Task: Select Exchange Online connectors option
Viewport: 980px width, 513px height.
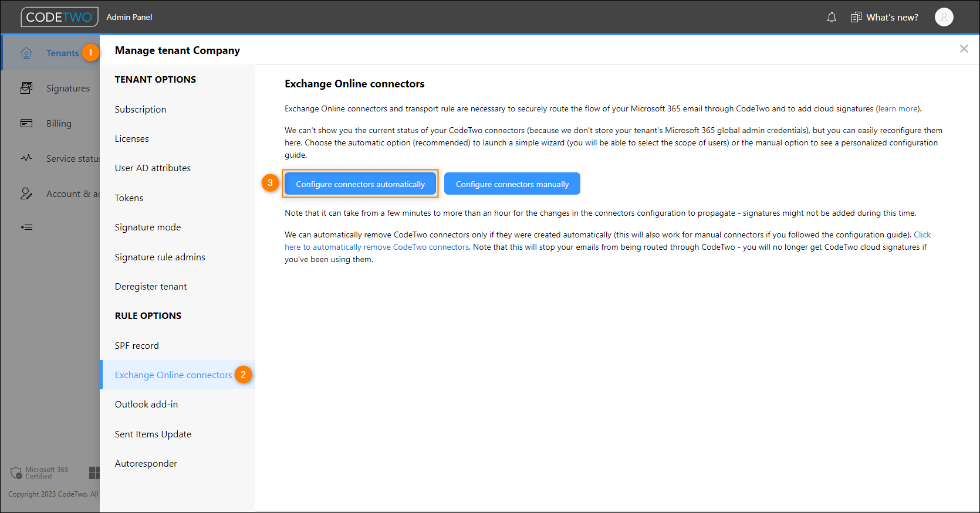Action: (177, 375)
